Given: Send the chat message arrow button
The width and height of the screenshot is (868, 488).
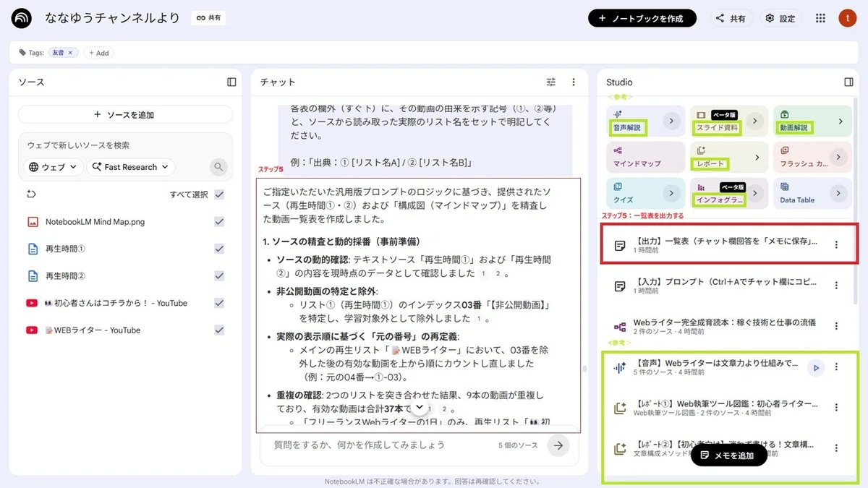Looking at the screenshot, I should pyautogui.click(x=558, y=445).
